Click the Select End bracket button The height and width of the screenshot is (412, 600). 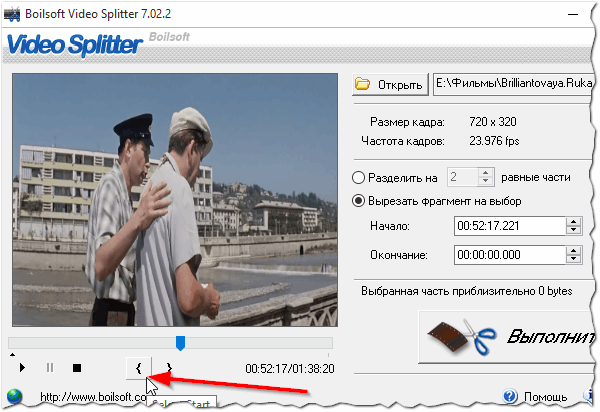coord(169,368)
